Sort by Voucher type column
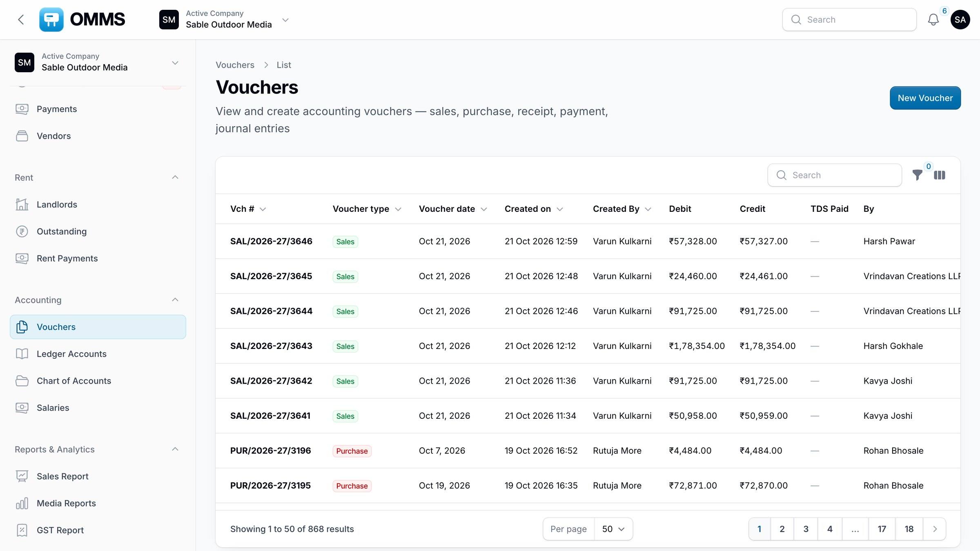This screenshot has height=551, width=980. click(367, 209)
